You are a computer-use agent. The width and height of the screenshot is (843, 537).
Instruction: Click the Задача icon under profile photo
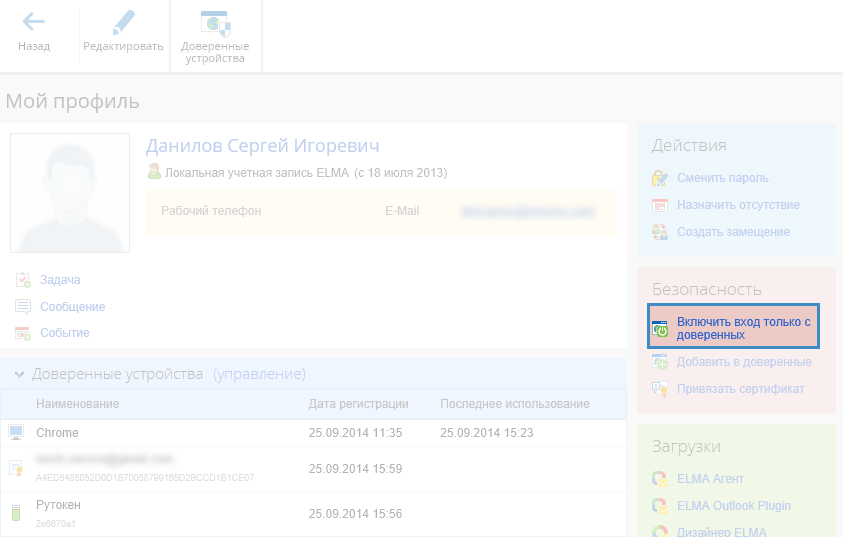pyautogui.click(x=23, y=280)
